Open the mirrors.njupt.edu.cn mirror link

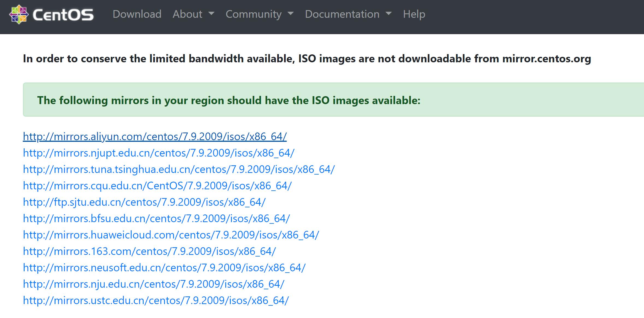[x=158, y=152]
